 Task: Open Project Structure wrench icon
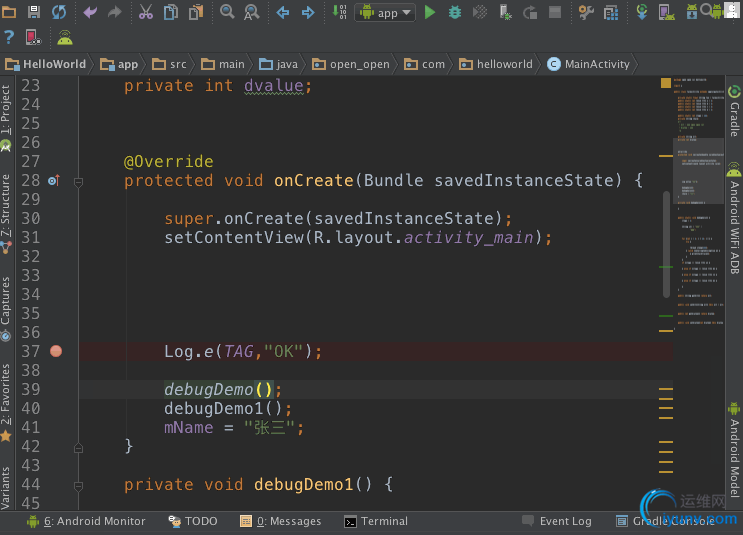[586, 12]
